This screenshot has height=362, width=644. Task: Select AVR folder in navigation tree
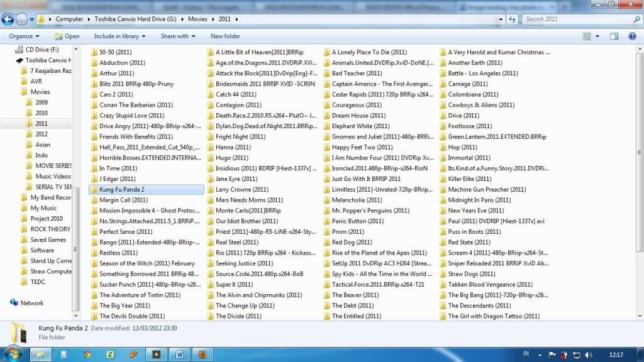tap(36, 81)
